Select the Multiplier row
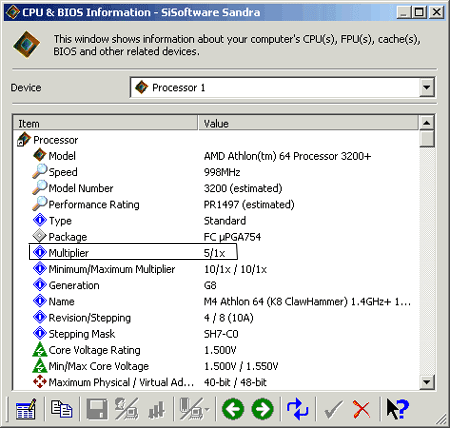The height and width of the screenshot is (428, 450). (133, 252)
